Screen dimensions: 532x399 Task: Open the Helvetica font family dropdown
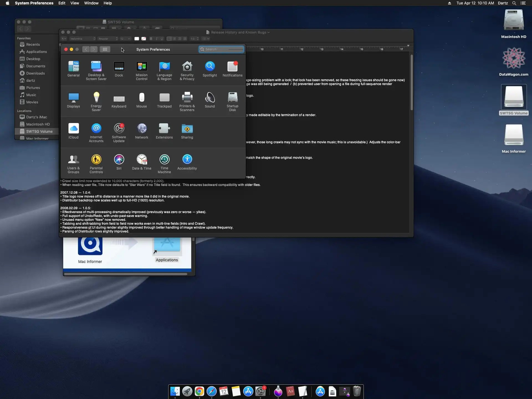pos(83,39)
